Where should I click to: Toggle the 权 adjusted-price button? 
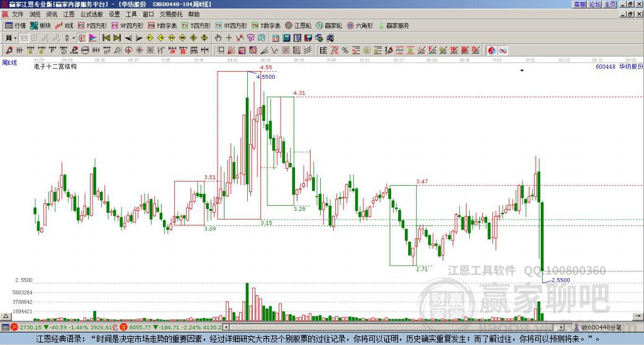click(x=82, y=38)
